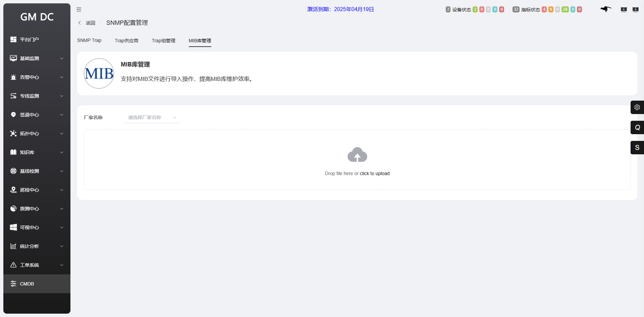Expand the 统计分析 menu chevron

pyautogui.click(x=62, y=246)
